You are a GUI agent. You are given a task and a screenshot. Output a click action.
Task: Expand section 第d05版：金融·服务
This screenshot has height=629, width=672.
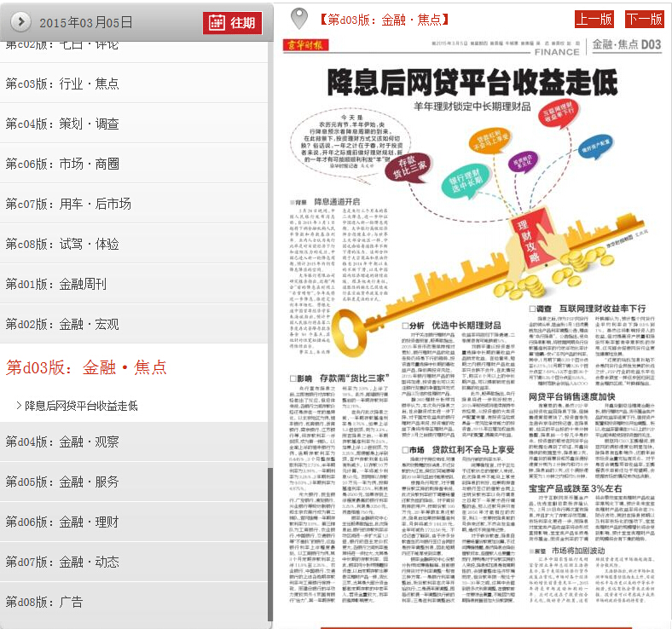coord(134,482)
